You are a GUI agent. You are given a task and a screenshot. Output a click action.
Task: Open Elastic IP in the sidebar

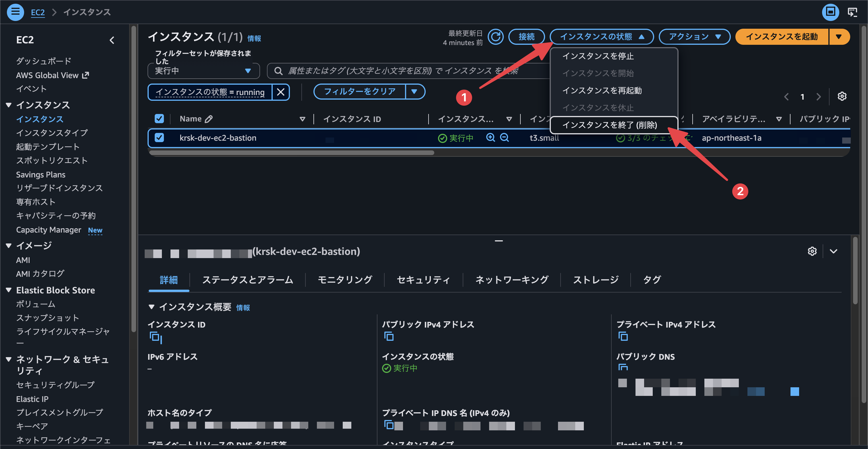pos(32,399)
